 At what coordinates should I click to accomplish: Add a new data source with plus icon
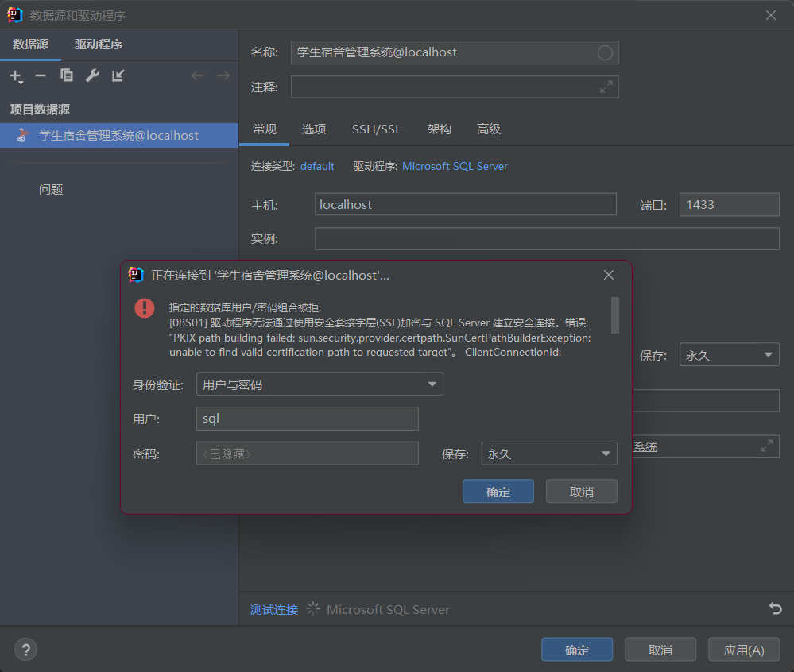16,76
